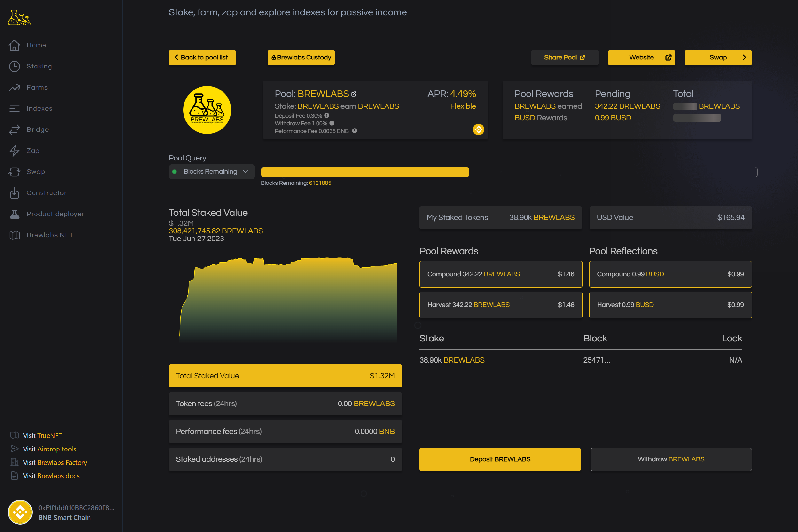Click the Zap lightning icon
The height and width of the screenshot is (532, 798).
pyautogui.click(x=14, y=151)
